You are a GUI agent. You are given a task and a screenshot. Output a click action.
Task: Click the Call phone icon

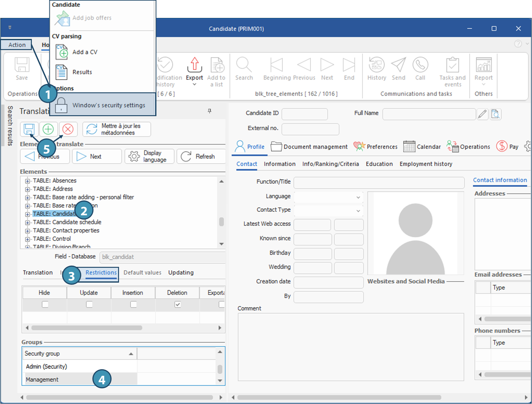(420, 65)
